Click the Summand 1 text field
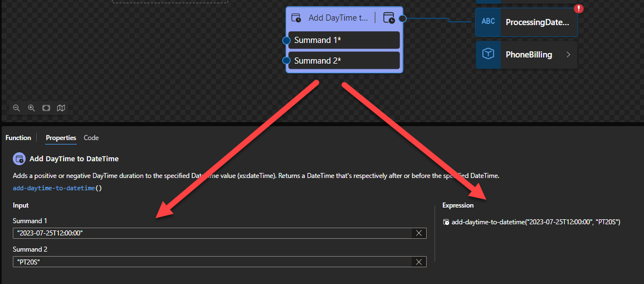The height and width of the screenshot is (284, 644). (x=212, y=233)
